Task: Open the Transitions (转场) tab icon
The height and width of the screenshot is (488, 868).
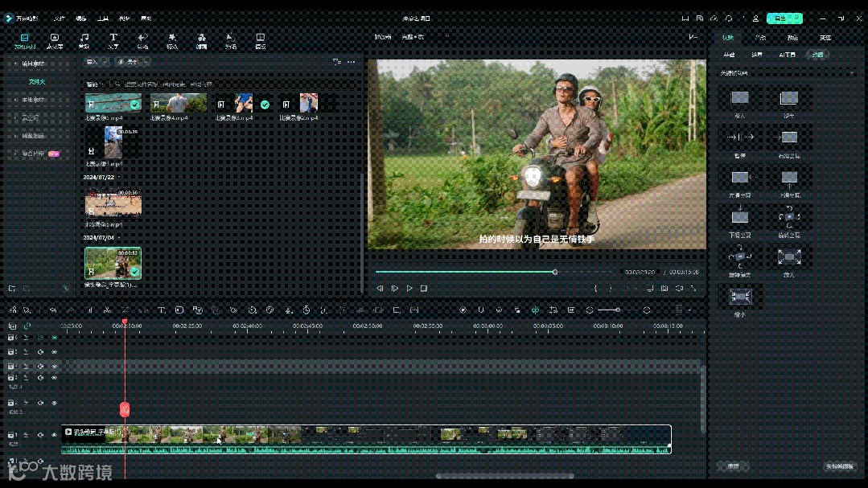Action: tap(142, 38)
